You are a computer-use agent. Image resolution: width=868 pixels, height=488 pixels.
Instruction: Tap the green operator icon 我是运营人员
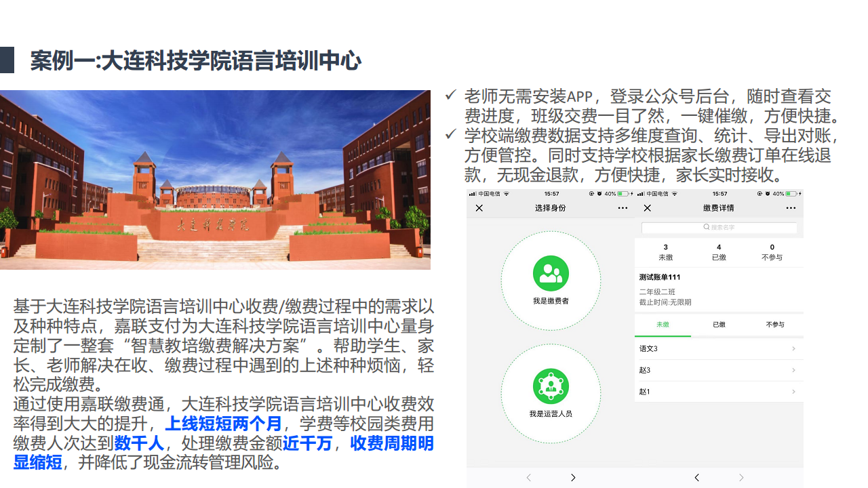(x=551, y=386)
